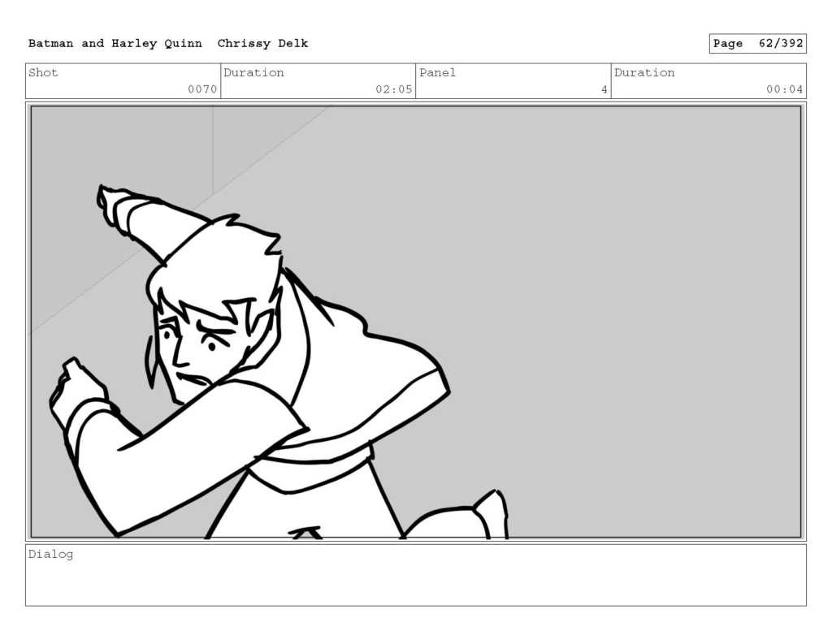Click the 'Shot' label
Screen dimensions: 832x644
[43, 72]
